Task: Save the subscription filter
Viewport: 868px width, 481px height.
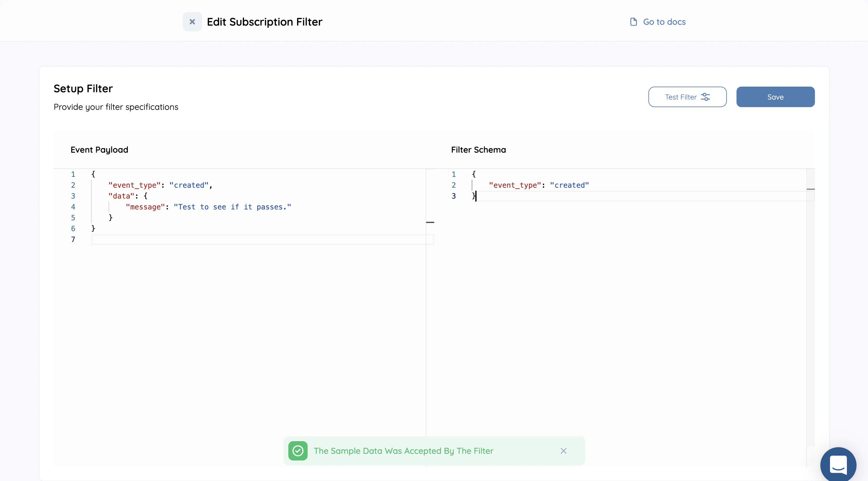Action: (775, 97)
